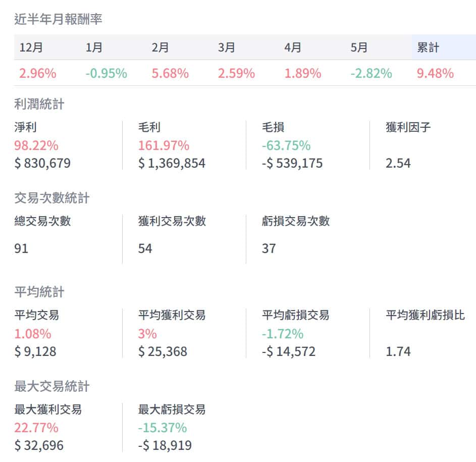Click the 2月 column header
The image size is (476, 462).
pyautogui.click(x=161, y=48)
